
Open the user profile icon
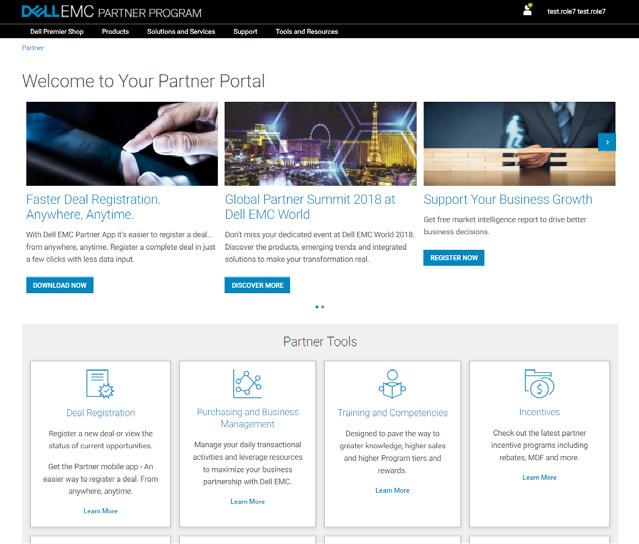[528, 9]
